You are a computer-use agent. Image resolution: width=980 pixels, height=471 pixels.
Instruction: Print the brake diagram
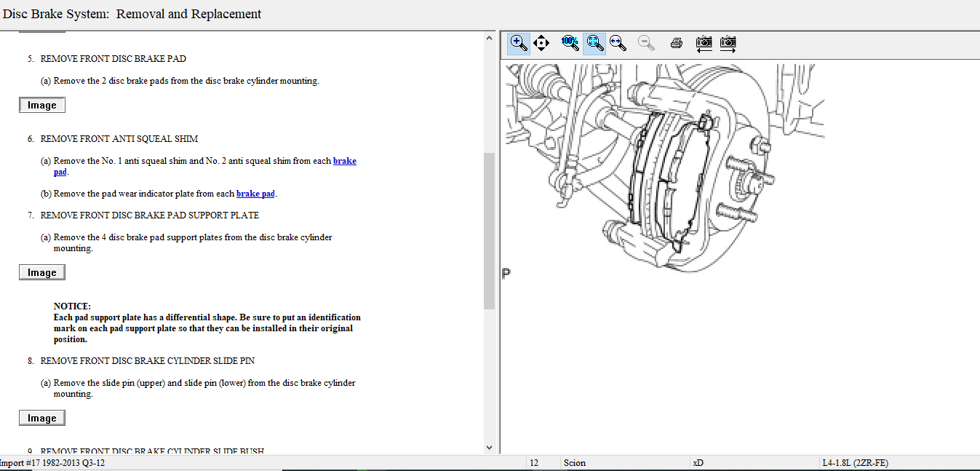[676, 43]
